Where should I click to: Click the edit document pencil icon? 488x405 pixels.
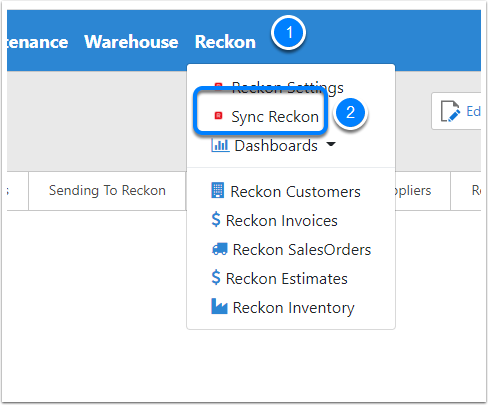pos(450,111)
